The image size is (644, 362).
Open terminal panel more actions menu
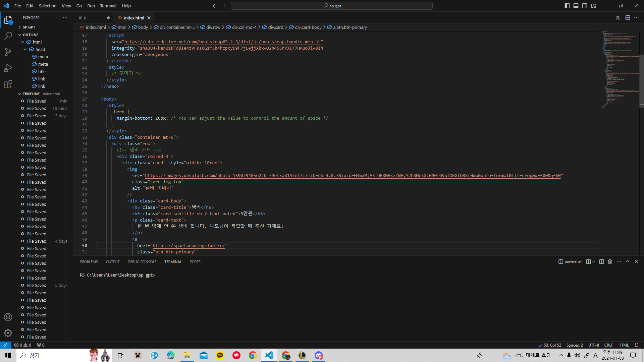(x=619, y=261)
